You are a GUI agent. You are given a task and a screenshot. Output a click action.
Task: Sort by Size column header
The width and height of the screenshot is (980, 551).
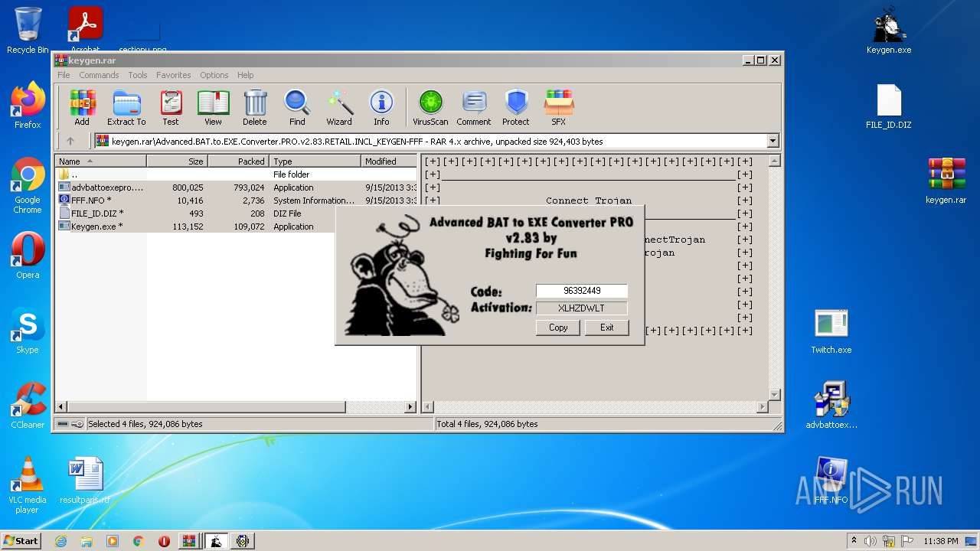(178, 161)
